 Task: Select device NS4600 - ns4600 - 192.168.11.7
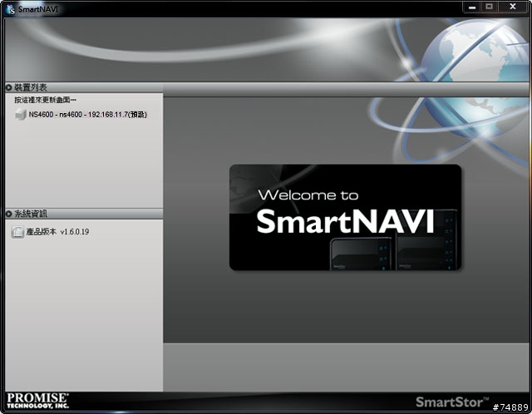point(87,115)
